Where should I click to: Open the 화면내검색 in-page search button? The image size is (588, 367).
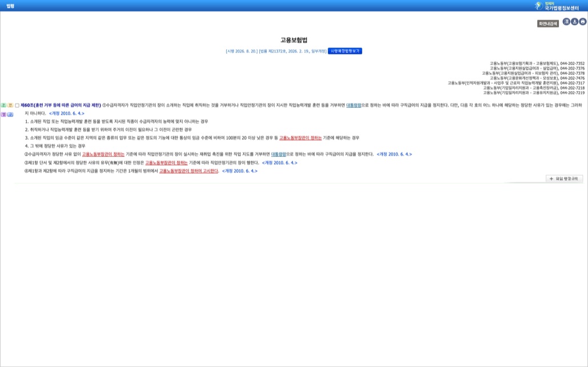(x=548, y=23)
